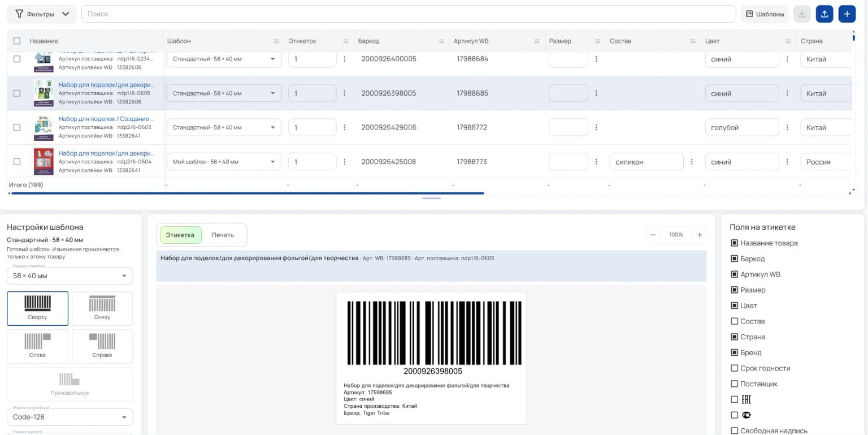Select Снизу barcode position layout
Screen dimensions: 868x435
(102, 308)
